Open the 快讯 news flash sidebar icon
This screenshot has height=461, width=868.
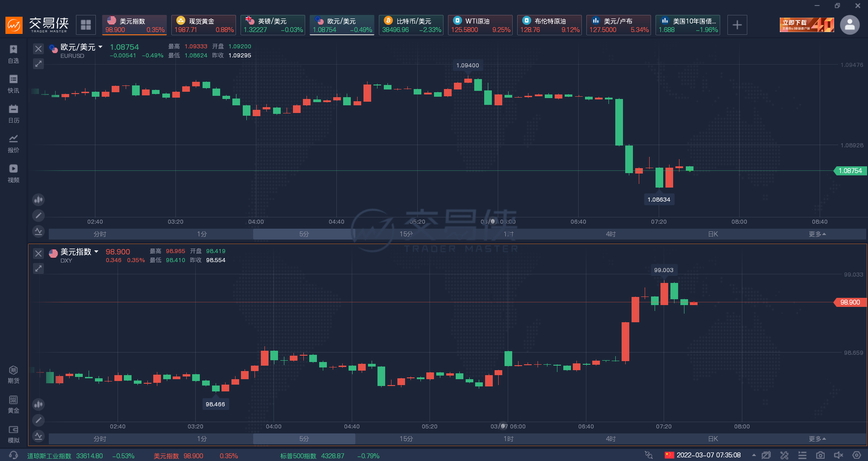click(x=14, y=84)
